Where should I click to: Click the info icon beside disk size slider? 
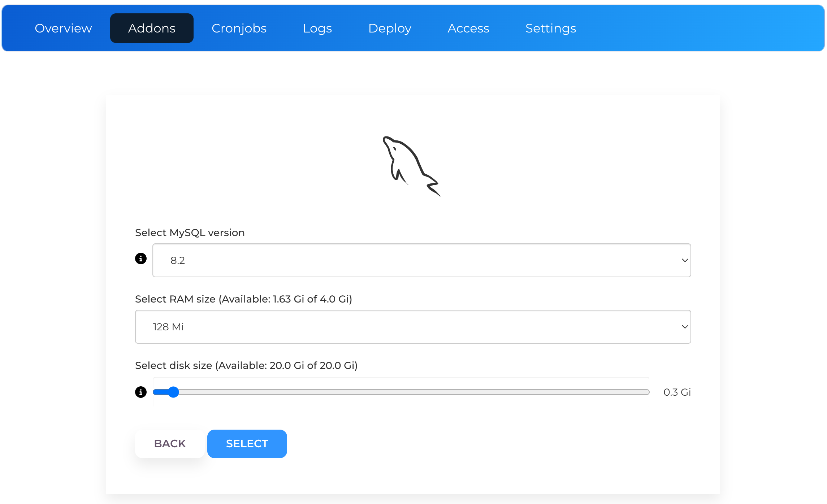(x=141, y=392)
